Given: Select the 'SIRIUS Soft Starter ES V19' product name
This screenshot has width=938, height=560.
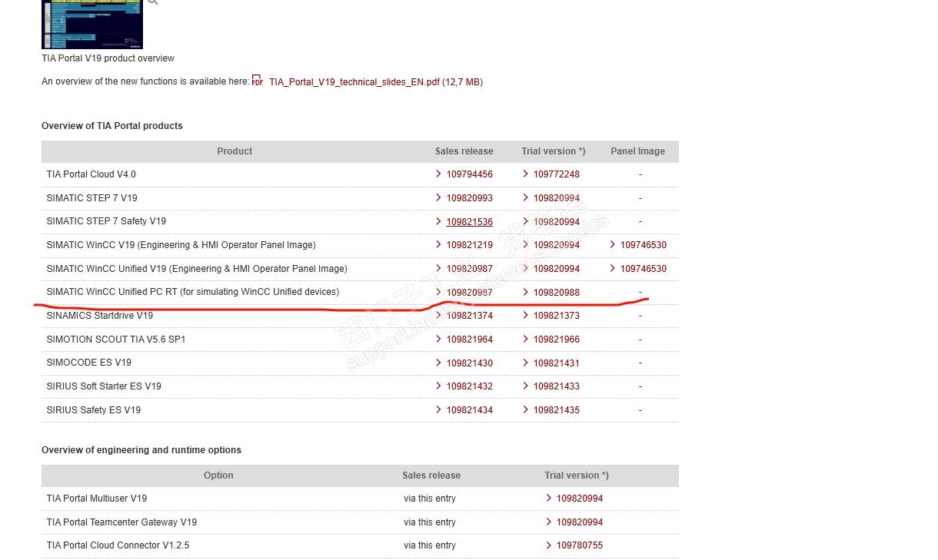Looking at the screenshot, I should click(x=104, y=386).
